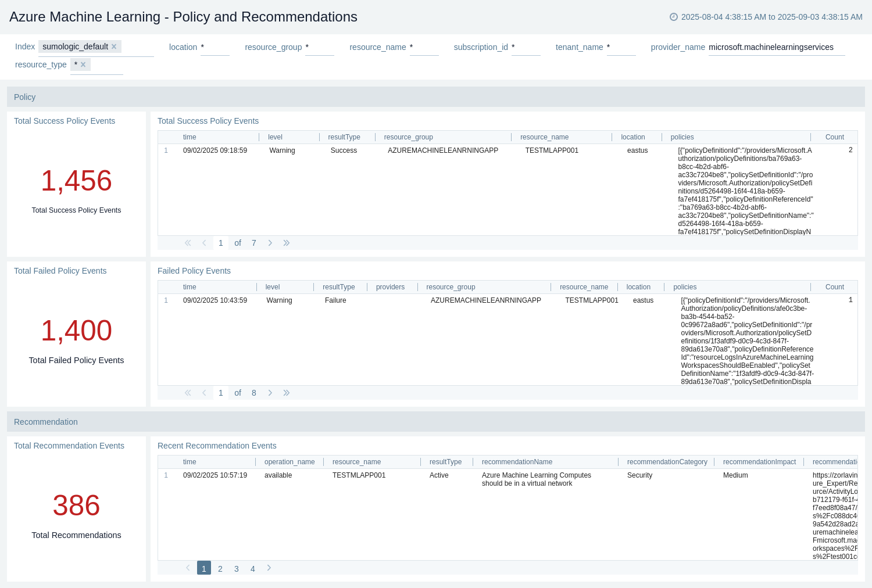The height and width of the screenshot is (588, 872).
Task: Click TESTMLAPP001 in Recent Recommendation Events row
Action: pyautogui.click(x=359, y=475)
